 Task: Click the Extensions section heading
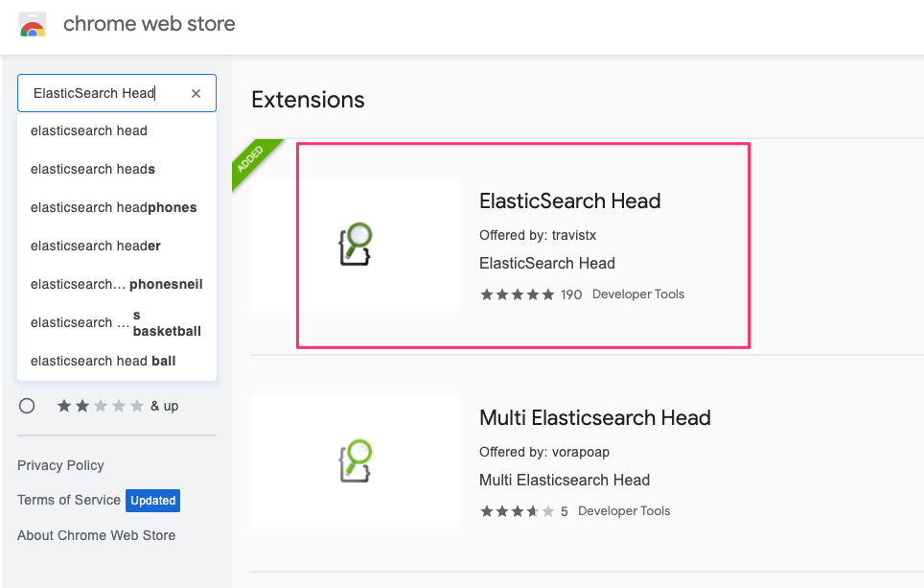(309, 100)
